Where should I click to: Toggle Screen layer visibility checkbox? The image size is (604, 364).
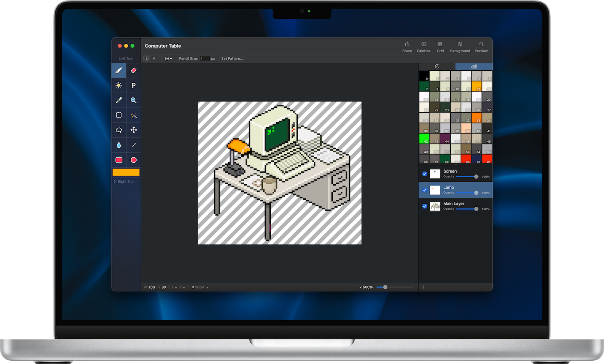pos(424,174)
